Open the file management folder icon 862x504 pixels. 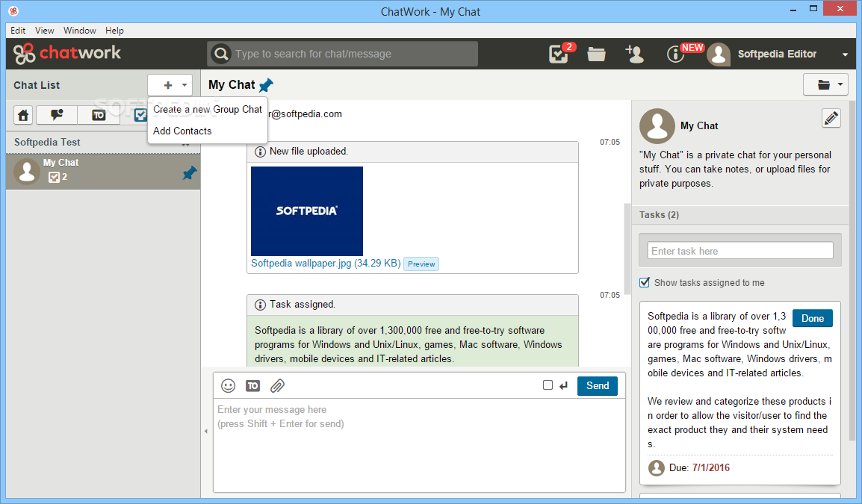pos(596,53)
